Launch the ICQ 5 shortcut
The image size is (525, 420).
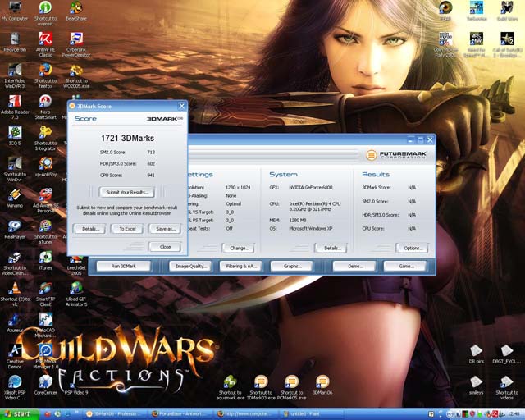tap(15, 135)
